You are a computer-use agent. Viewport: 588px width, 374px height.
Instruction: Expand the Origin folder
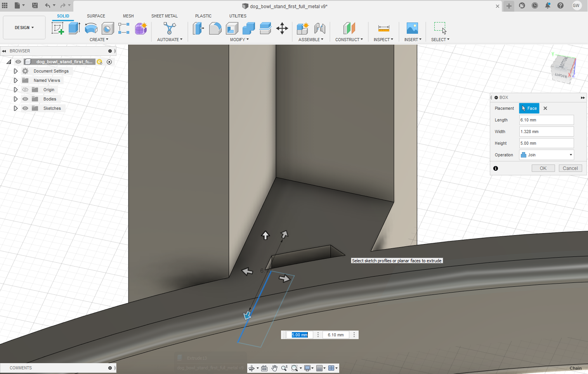tap(16, 90)
